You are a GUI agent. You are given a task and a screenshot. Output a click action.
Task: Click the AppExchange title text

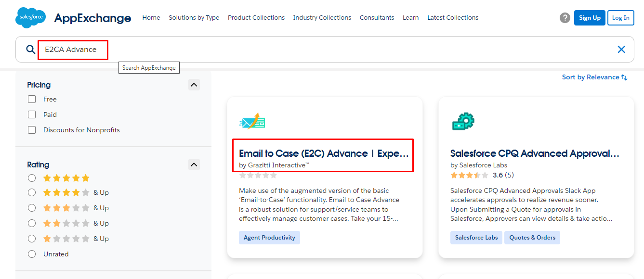(x=92, y=18)
